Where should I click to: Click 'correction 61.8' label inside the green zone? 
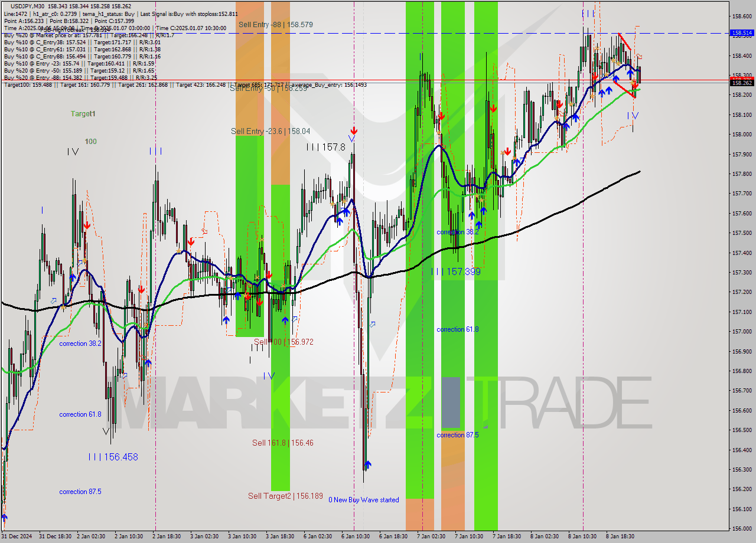pos(458,329)
